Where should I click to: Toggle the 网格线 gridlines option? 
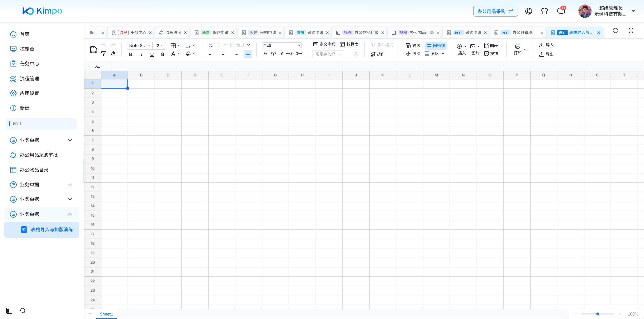(x=436, y=46)
